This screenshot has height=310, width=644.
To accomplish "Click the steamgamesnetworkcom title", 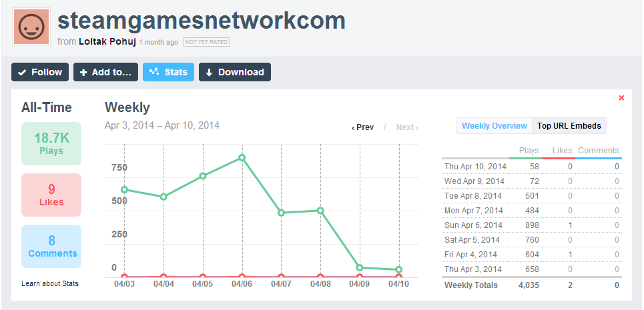I will (202, 21).
